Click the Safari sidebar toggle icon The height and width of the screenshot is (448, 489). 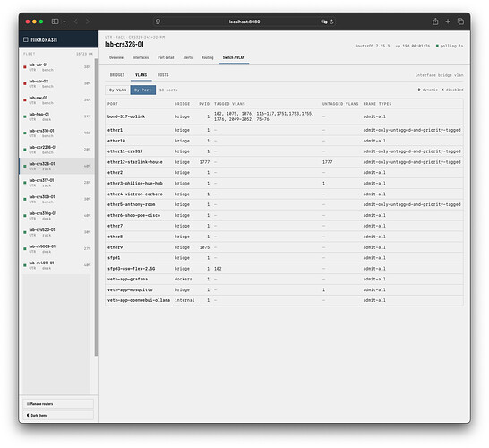point(56,22)
